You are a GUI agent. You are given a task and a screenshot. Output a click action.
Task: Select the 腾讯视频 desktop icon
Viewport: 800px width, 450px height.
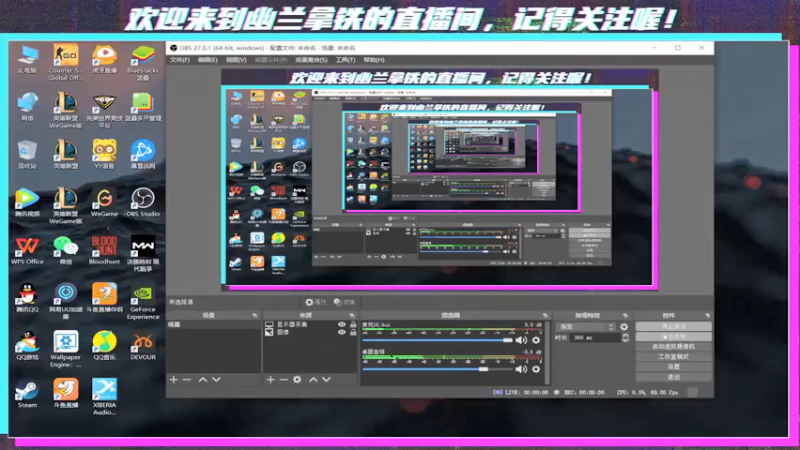tap(27, 202)
